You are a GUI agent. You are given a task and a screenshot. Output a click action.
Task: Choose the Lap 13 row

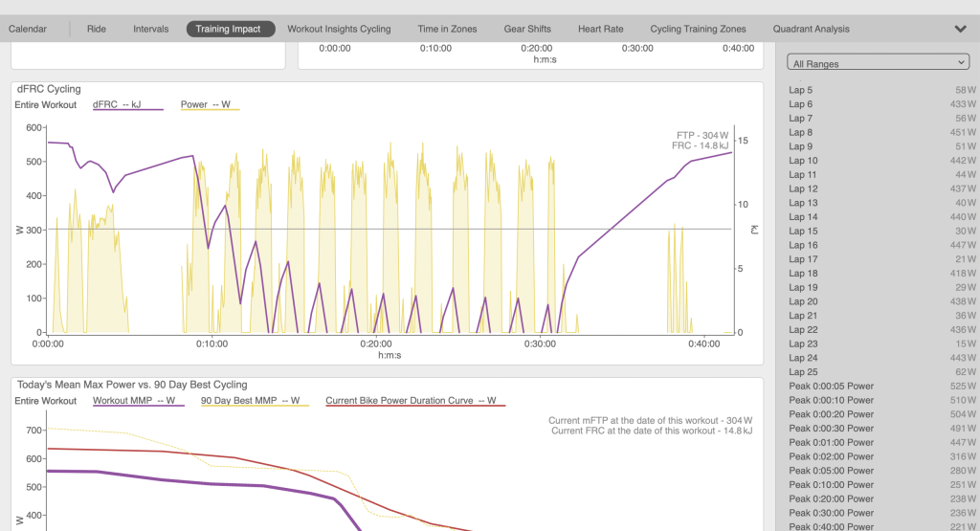881,203
